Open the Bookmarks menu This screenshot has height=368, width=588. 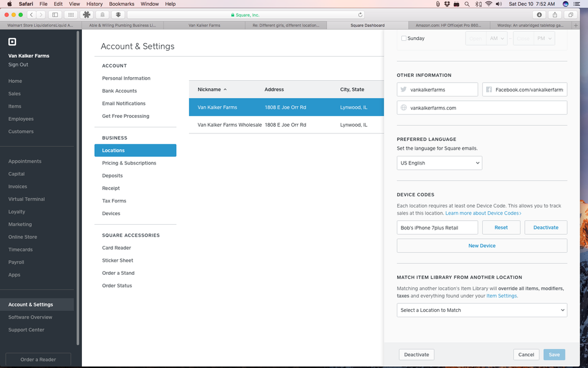click(x=121, y=4)
